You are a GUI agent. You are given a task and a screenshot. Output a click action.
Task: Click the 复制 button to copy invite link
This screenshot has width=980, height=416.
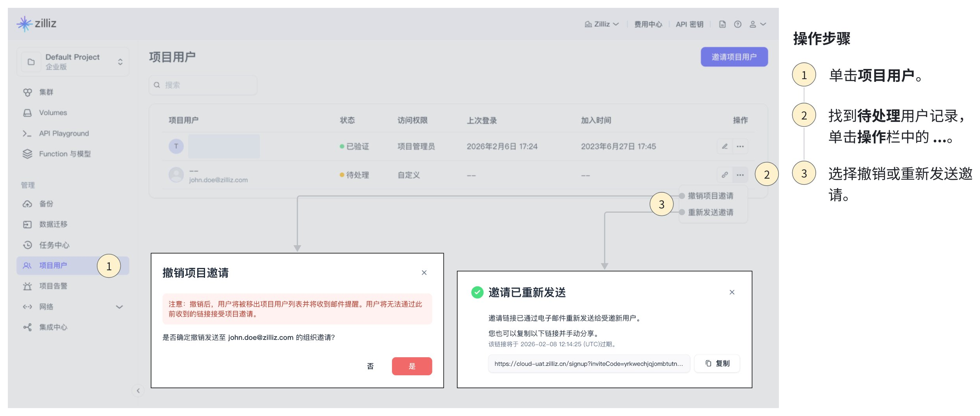tap(717, 364)
